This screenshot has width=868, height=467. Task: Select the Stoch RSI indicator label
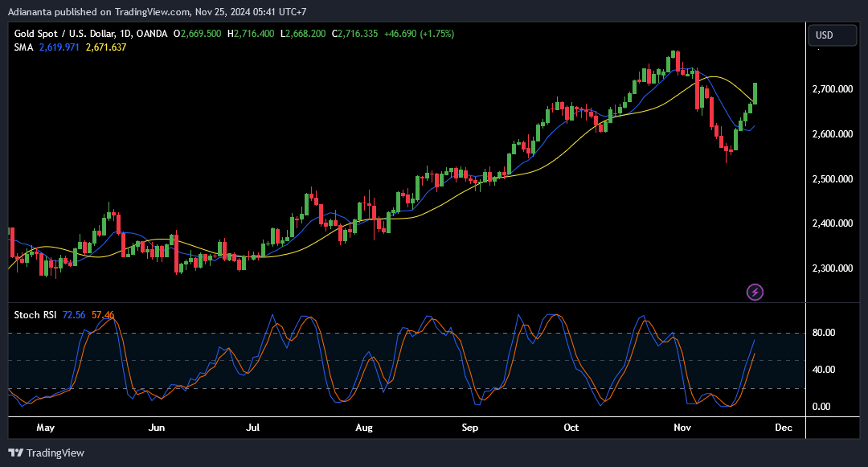tap(35, 315)
